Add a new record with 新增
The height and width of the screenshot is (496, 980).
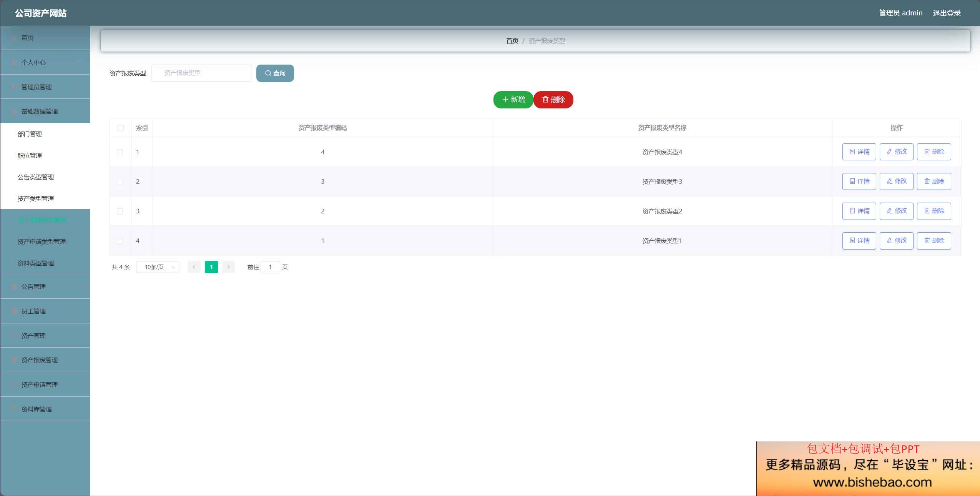[x=513, y=100]
